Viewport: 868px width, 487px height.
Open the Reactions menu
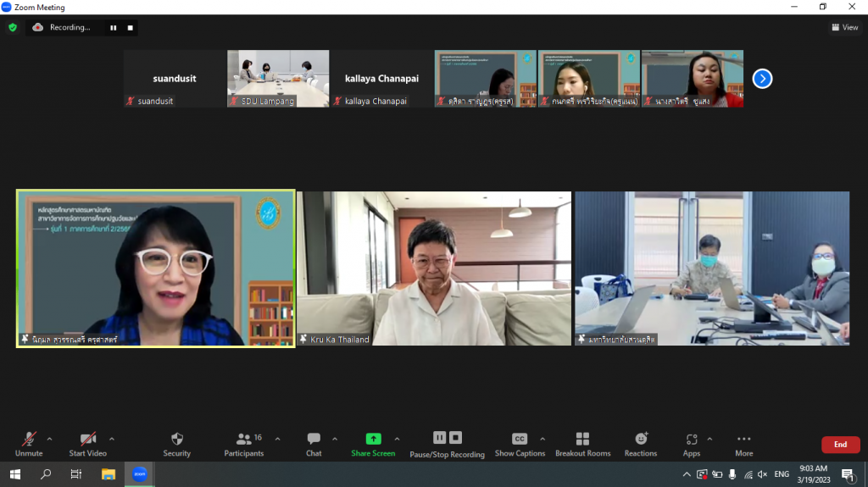point(641,443)
